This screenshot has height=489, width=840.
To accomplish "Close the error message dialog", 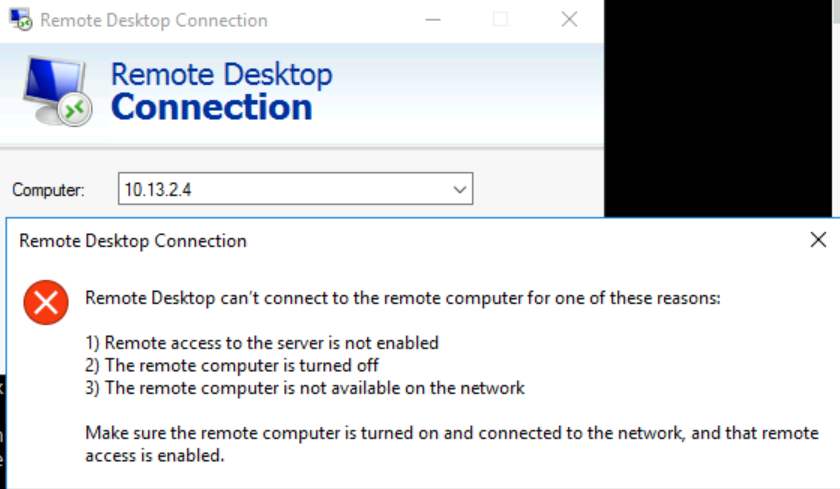I will pyautogui.click(x=818, y=240).
